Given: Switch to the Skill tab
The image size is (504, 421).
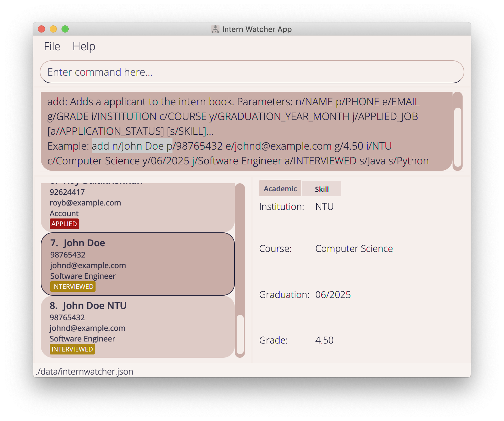Looking at the screenshot, I should click(x=322, y=189).
